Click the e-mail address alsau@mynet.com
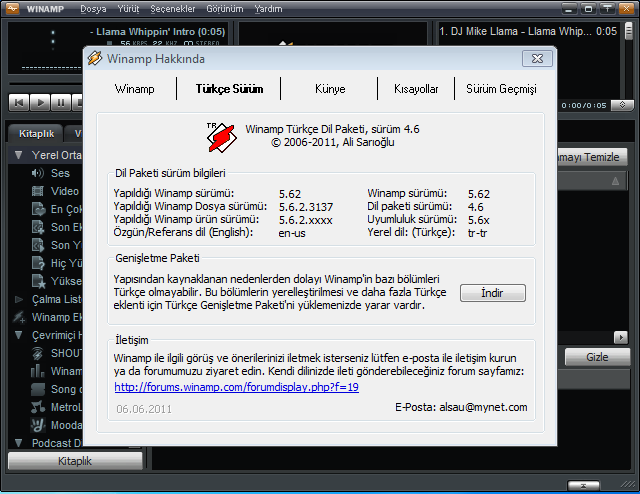 (x=483, y=407)
